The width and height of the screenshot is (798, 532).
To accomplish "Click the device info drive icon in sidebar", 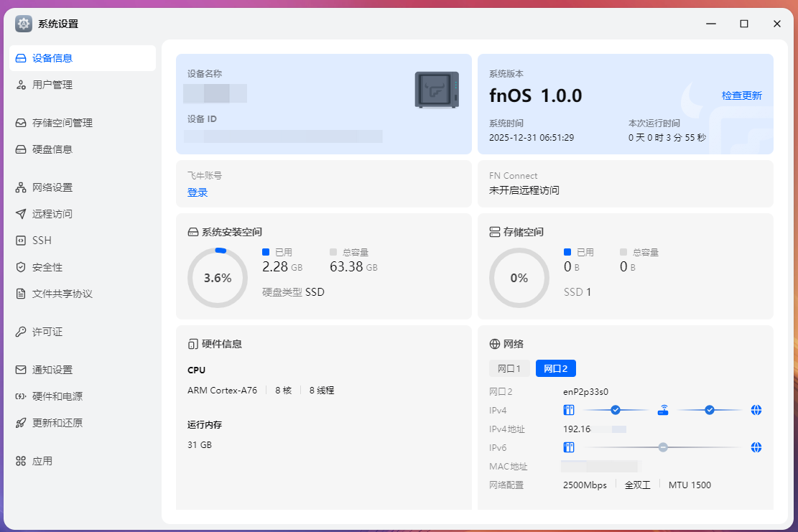I will 21,58.
